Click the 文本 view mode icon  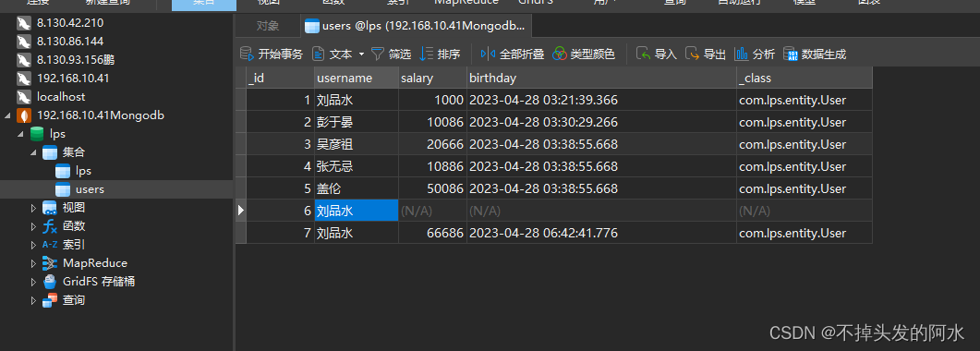tap(319, 54)
